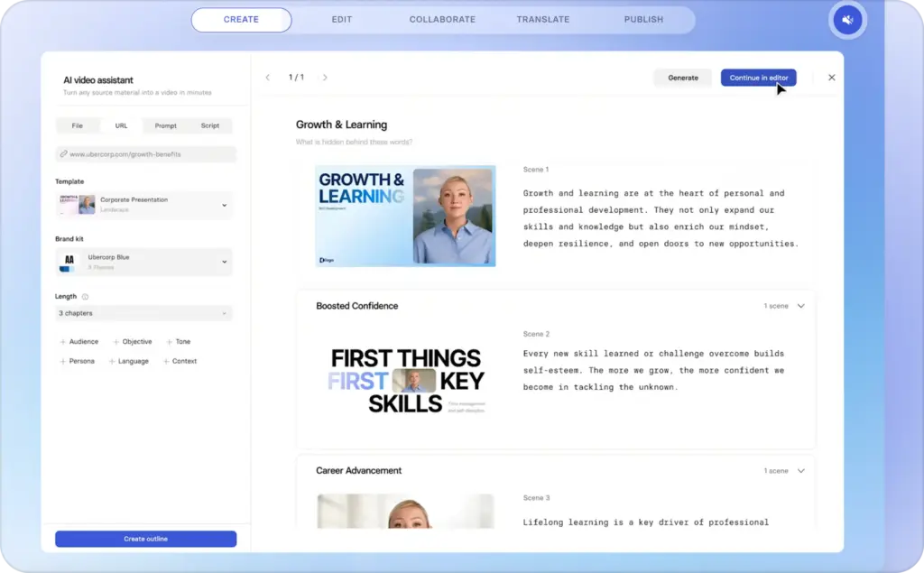
Task: Collapse the Career Advancement chapter chevron
Action: pos(801,471)
